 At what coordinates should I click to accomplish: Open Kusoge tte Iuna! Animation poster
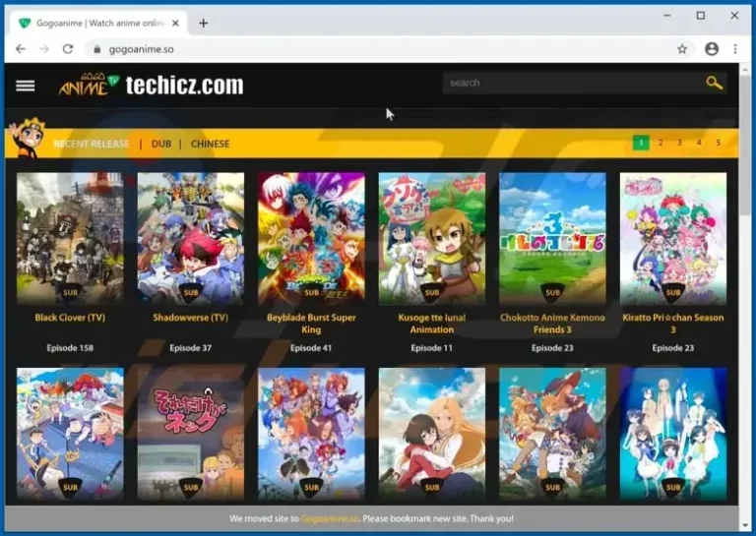click(x=431, y=238)
